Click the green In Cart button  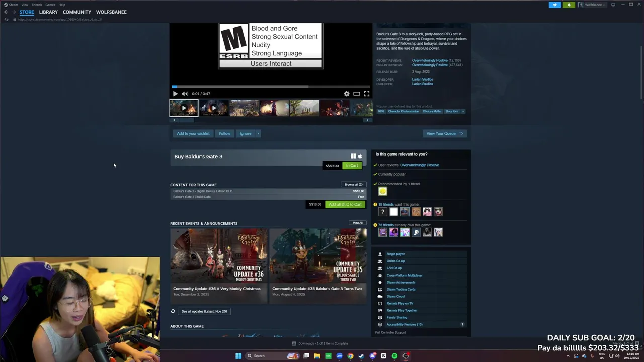coord(352,166)
